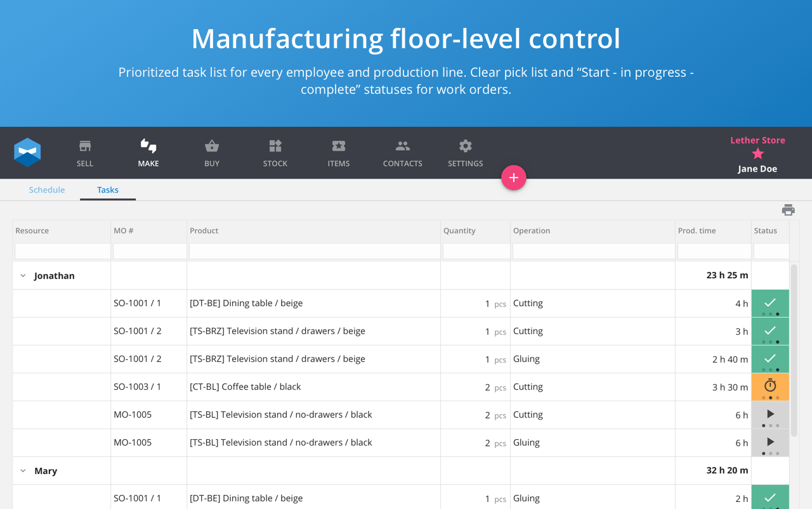This screenshot has height=509, width=812.
Task: Sort by the Product column header
Action: (204, 231)
